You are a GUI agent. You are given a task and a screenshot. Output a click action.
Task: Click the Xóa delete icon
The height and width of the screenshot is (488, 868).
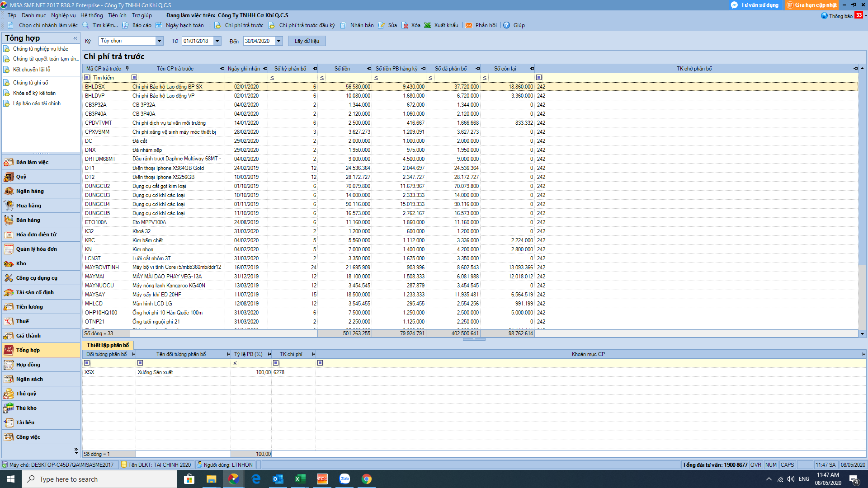pos(405,25)
